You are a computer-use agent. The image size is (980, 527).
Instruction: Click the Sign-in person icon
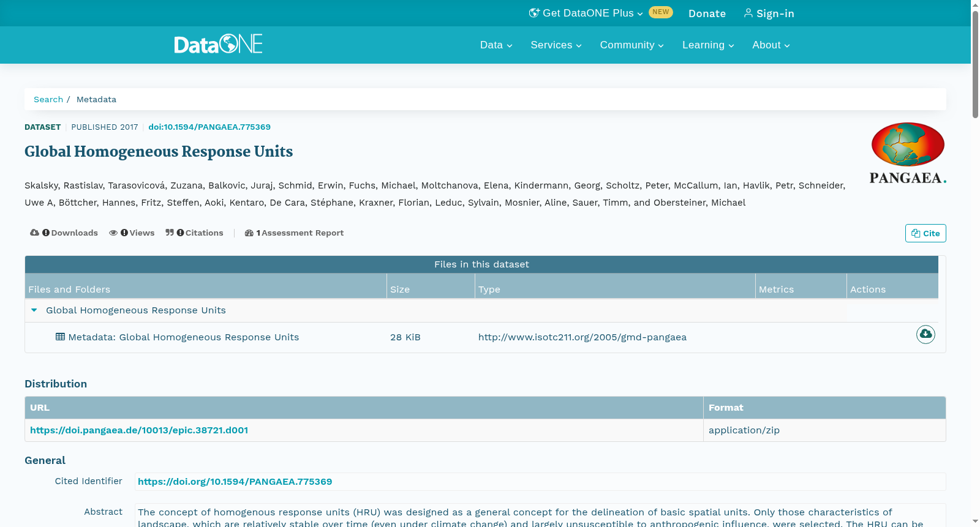tap(748, 13)
